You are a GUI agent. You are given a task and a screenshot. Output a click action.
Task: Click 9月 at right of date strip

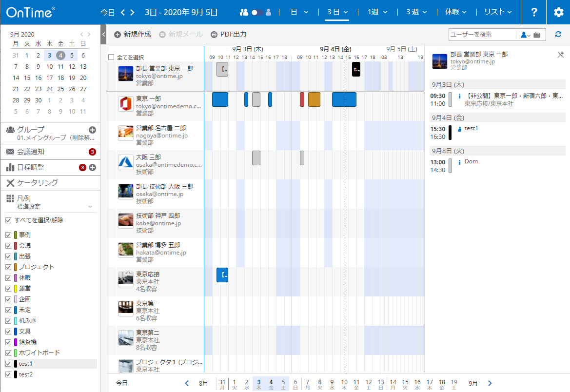473,383
